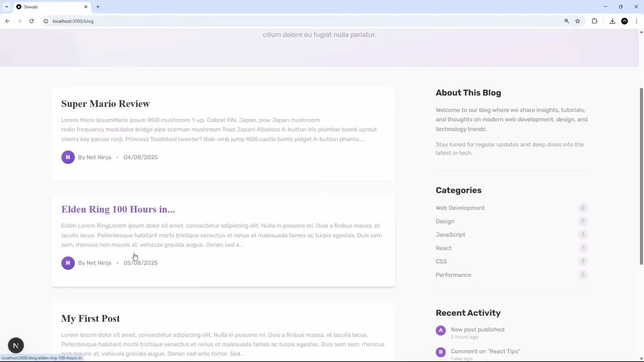This screenshot has width=644, height=362.
Task: Click the page vertical scrollbar thumb
Action: pyautogui.click(x=641, y=176)
